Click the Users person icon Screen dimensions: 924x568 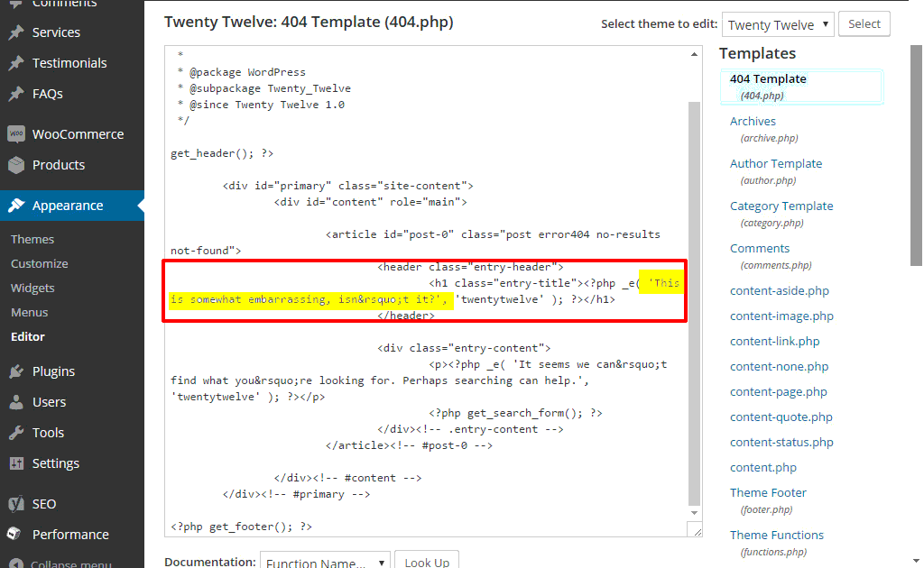click(x=16, y=402)
